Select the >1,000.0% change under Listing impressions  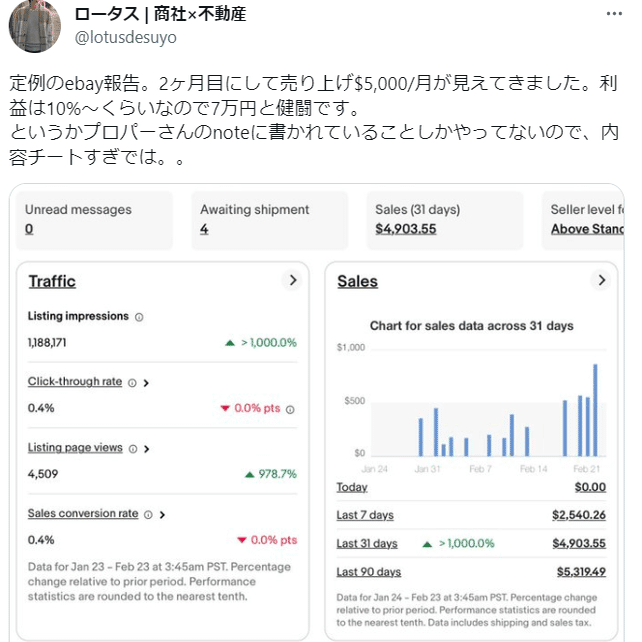pos(261,343)
